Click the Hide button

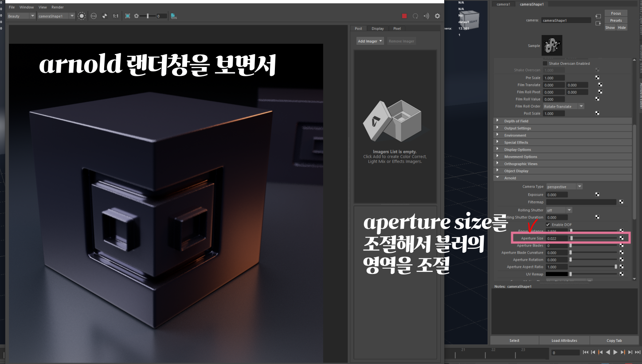click(x=622, y=27)
